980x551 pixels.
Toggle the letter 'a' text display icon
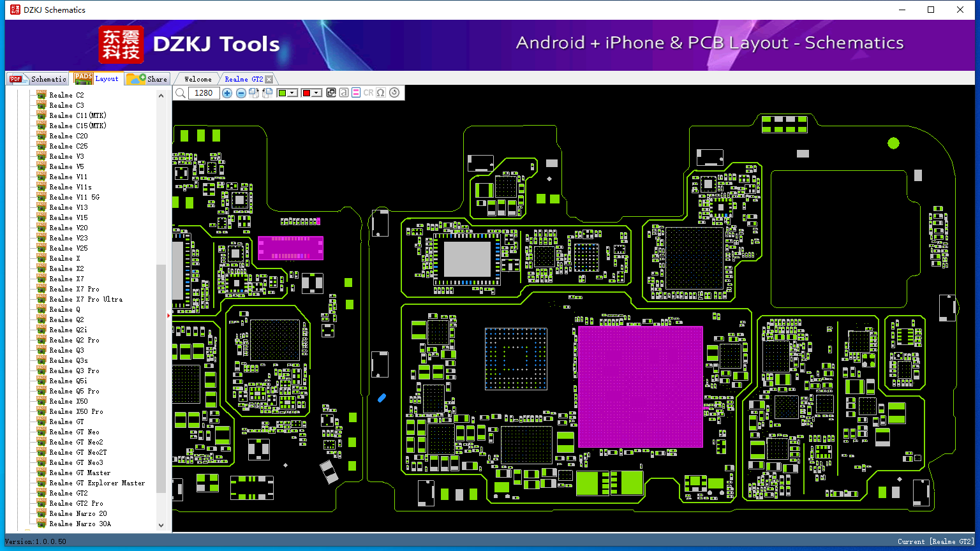(344, 92)
